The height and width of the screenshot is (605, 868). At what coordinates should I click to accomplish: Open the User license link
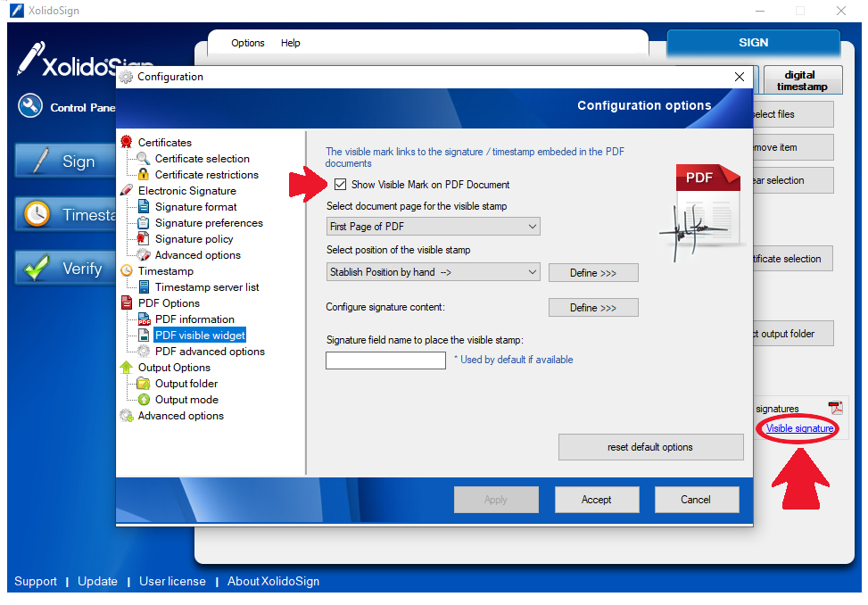172,581
